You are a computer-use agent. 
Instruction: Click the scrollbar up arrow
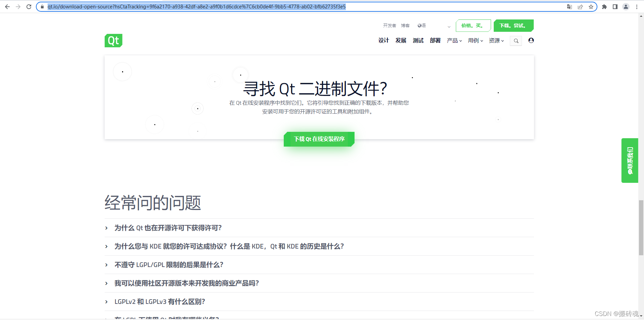641,15
